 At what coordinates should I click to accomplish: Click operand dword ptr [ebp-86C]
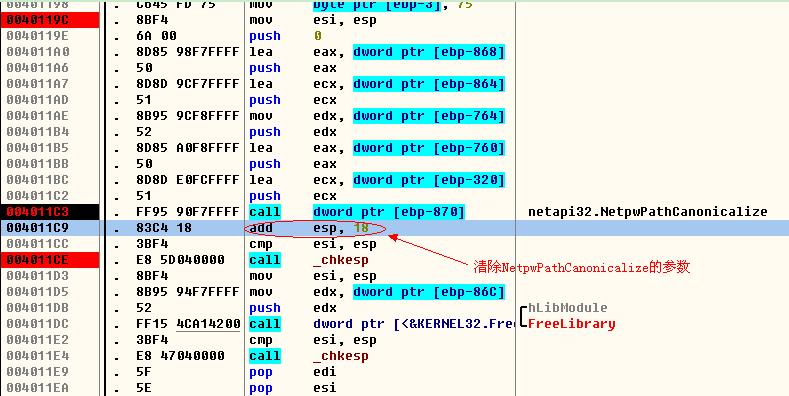[x=429, y=292]
